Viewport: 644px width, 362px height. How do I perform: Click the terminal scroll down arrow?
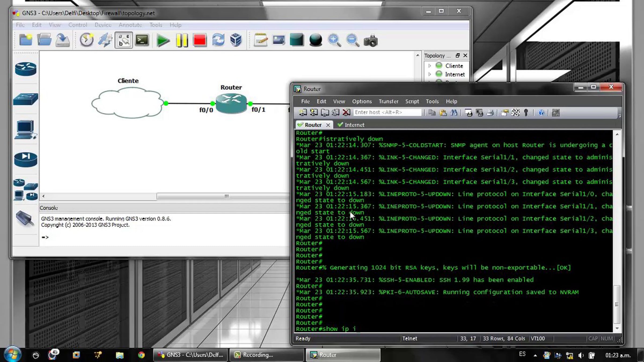[617, 328]
